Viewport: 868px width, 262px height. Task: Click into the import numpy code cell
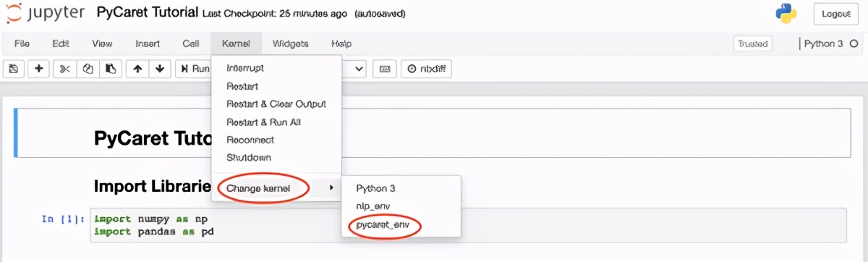(470, 226)
